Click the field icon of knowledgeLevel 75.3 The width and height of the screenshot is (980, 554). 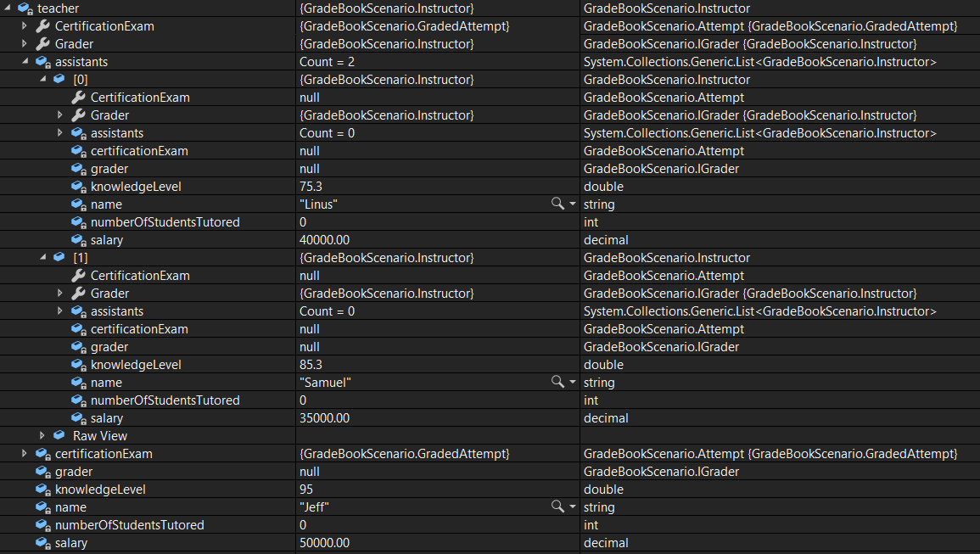coord(79,187)
